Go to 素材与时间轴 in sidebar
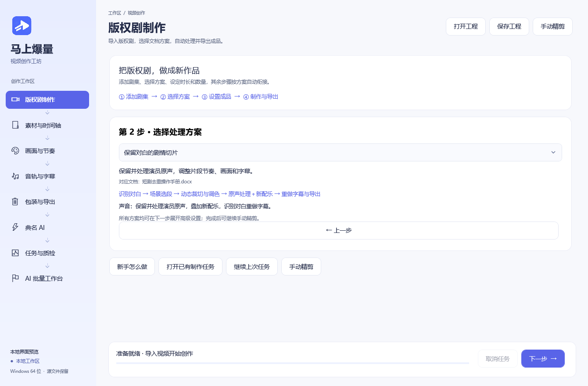Screen dimensions: 588x386 [x=47, y=125]
